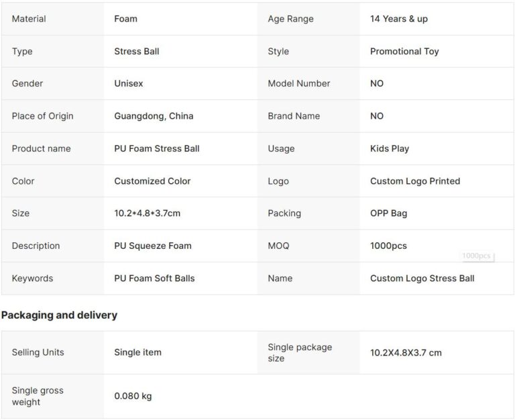Viewport: 515px width, 420px height.
Task: Select the 'Custom Logo Stress Ball' name value
Action: click(422, 278)
